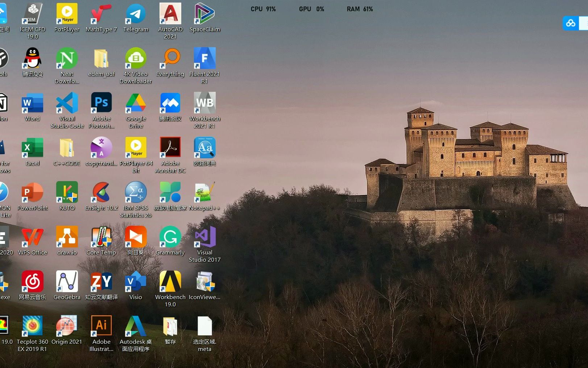Click the GPU 0% monitor readout

pyautogui.click(x=311, y=9)
